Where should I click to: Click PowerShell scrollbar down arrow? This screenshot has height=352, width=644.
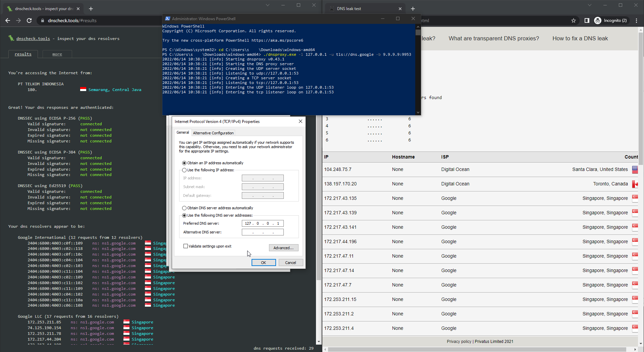[x=418, y=113]
